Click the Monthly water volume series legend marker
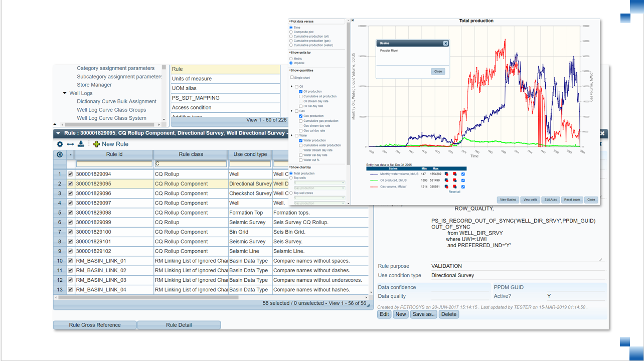Viewport: 644px width, 361px height. (374, 173)
